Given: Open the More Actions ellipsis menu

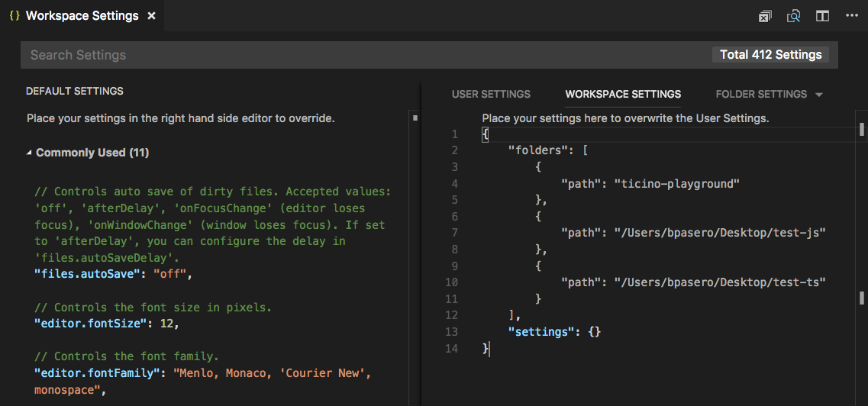Looking at the screenshot, I should click(852, 16).
